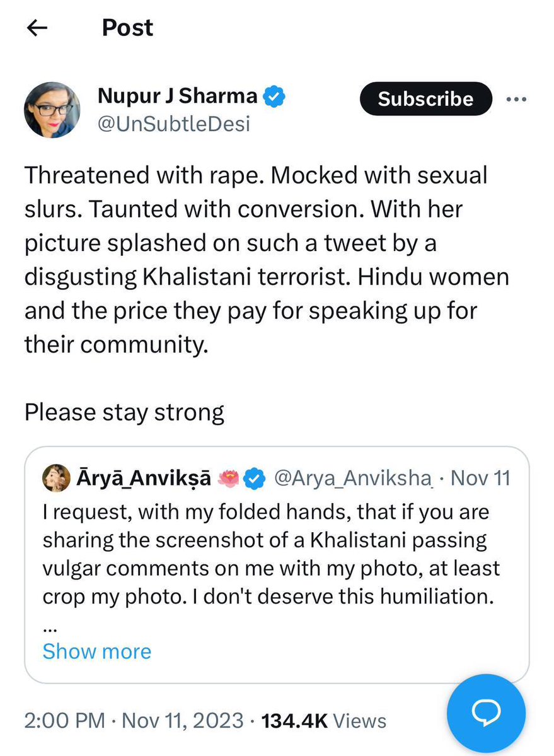Select the Āryā_Anvikṣā display name
Viewport: 554px width, 756px height.
145,479
